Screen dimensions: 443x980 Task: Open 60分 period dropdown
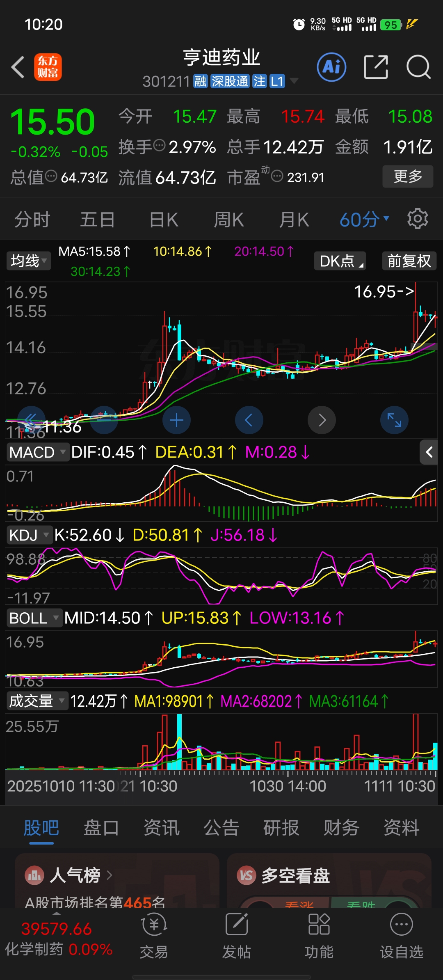(x=364, y=220)
